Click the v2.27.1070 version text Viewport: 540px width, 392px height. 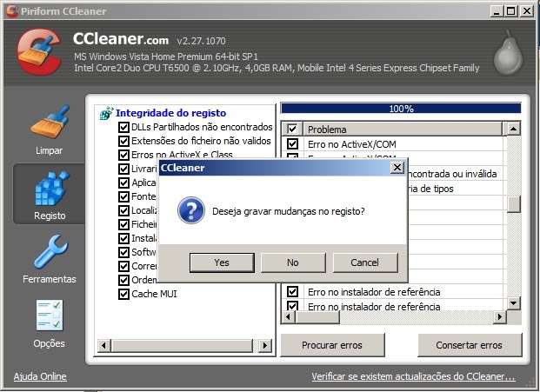pyautogui.click(x=202, y=41)
